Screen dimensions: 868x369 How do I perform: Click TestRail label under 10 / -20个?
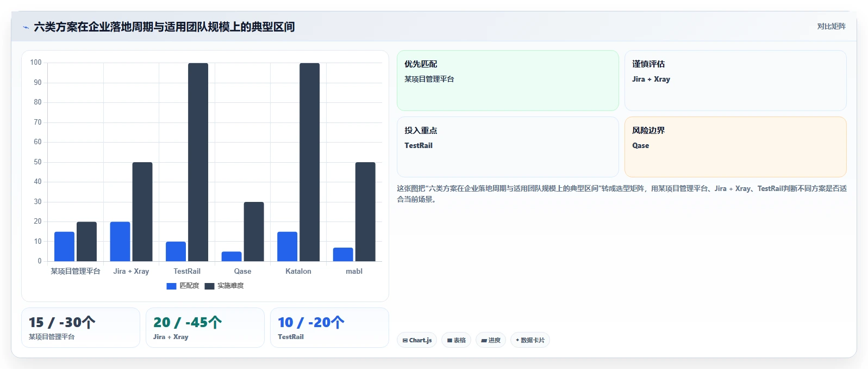[x=291, y=337]
